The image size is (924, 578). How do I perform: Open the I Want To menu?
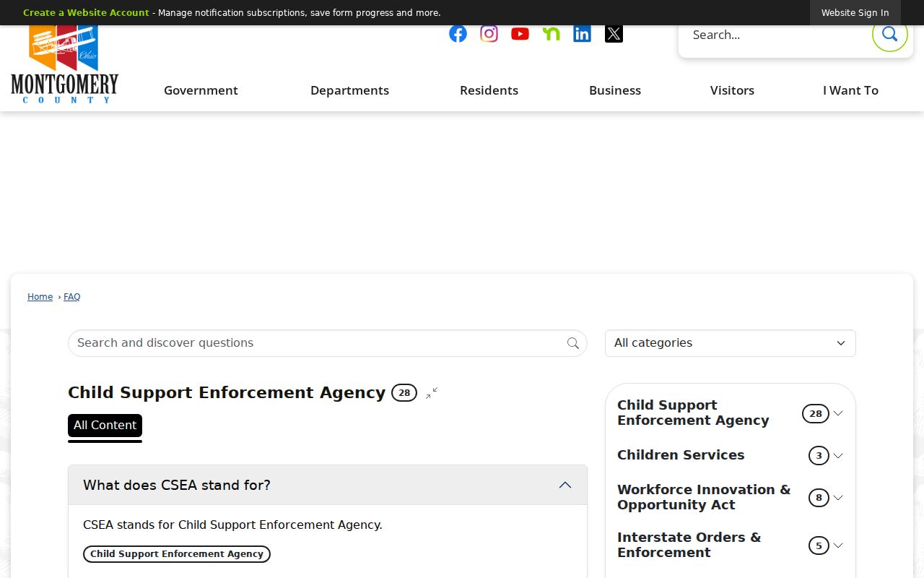pos(850,90)
